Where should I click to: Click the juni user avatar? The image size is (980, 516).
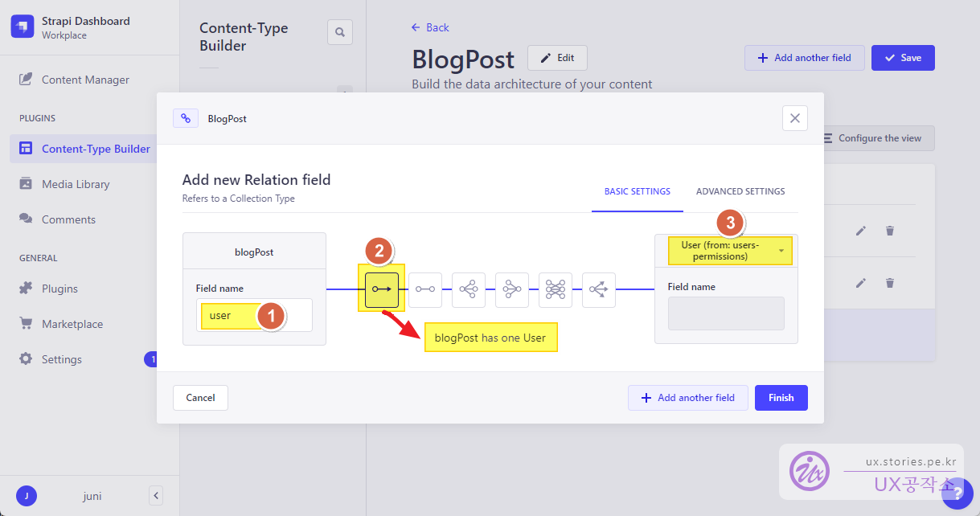click(26, 496)
